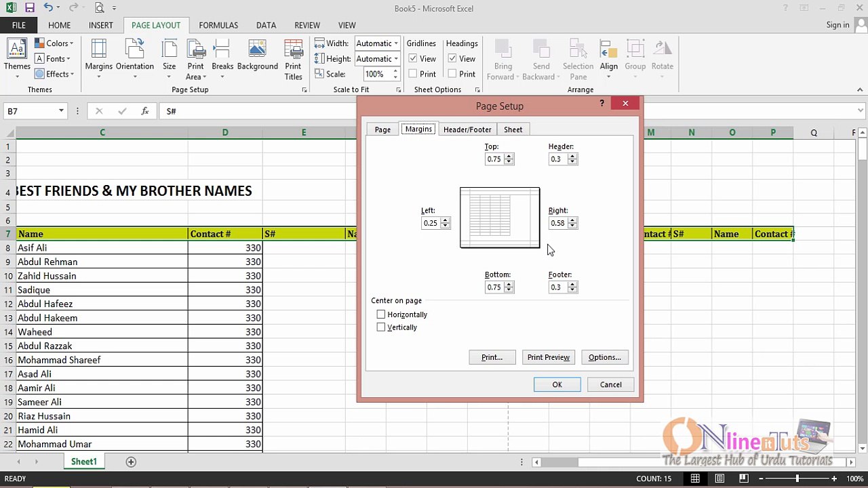Screen dimensions: 868x488
Task: Click the Right margin input field
Action: click(x=557, y=223)
